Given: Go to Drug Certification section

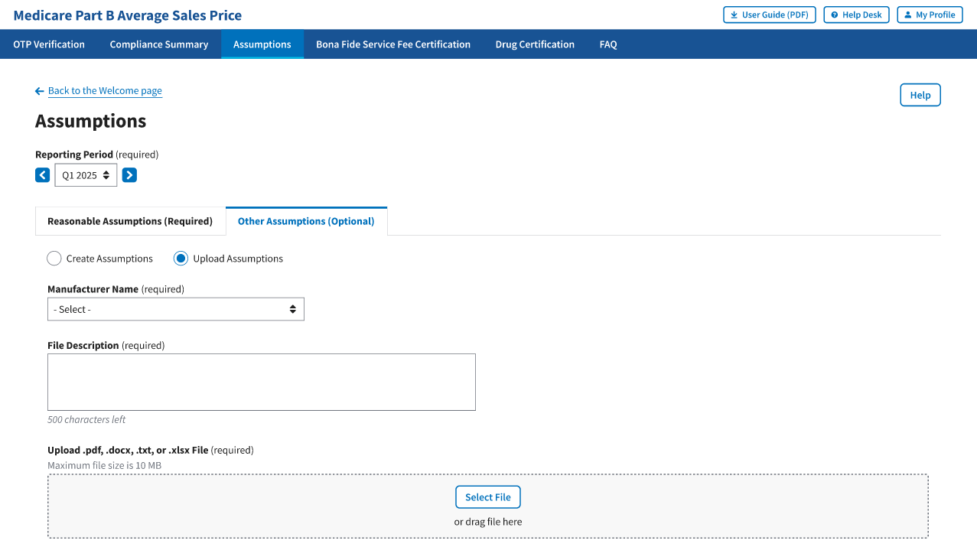Looking at the screenshot, I should [x=535, y=44].
